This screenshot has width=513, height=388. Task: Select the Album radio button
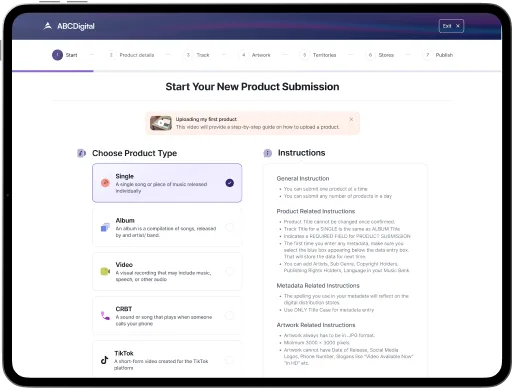click(x=230, y=227)
